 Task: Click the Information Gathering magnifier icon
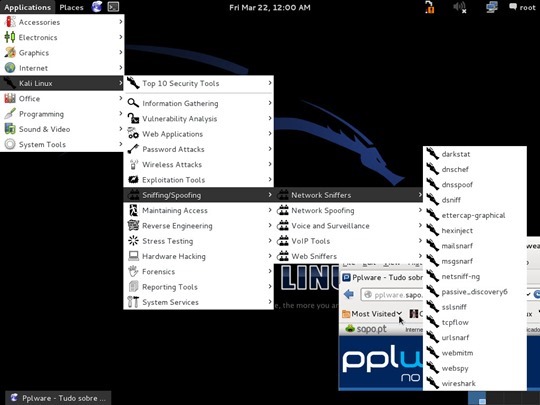tap(133, 103)
